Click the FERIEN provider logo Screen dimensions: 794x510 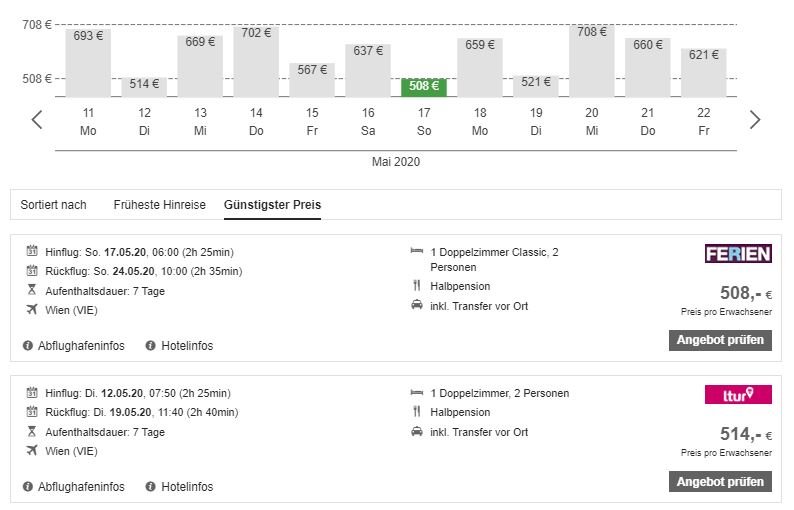point(738,254)
